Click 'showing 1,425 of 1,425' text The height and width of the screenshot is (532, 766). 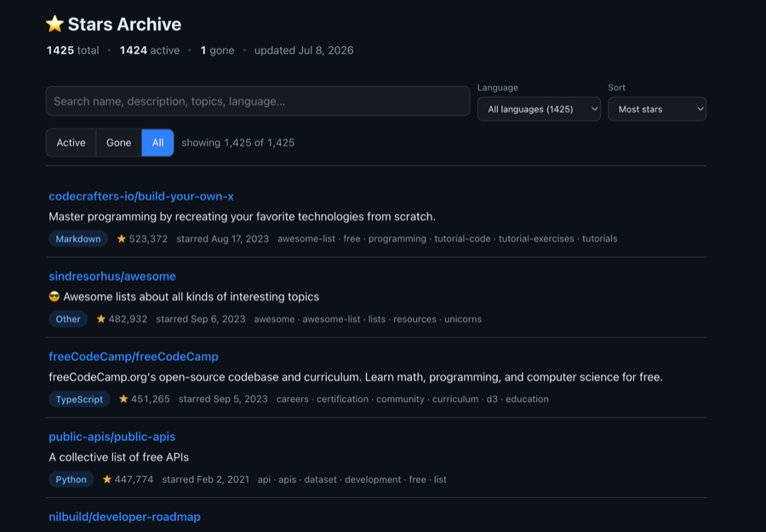point(238,143)
